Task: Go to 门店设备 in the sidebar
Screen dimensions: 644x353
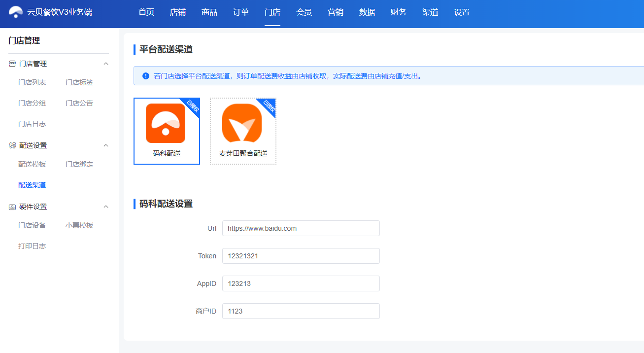Action: click(32, 226)
